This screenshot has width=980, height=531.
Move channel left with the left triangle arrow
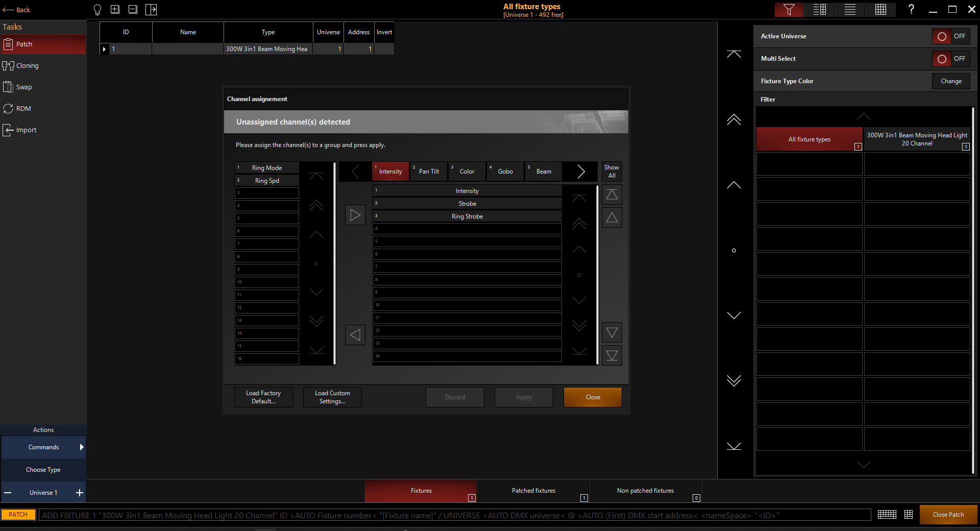pyautogui.click(x=355, y=335)
